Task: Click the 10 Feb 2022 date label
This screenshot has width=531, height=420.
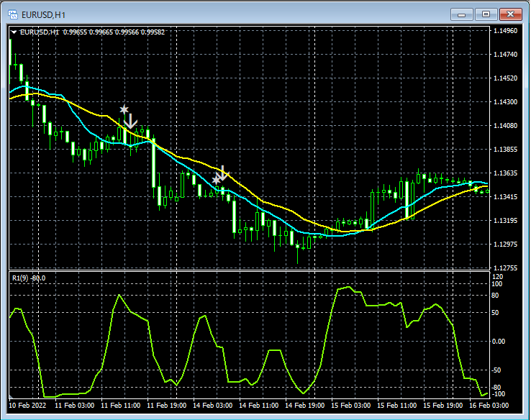Action: [x=27, y=406]
